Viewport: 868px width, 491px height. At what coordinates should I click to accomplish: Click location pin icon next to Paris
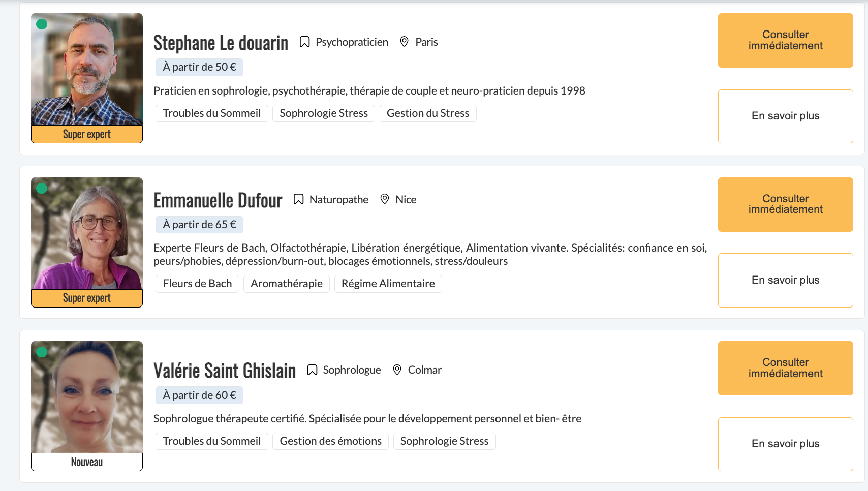tap(404, 42)
